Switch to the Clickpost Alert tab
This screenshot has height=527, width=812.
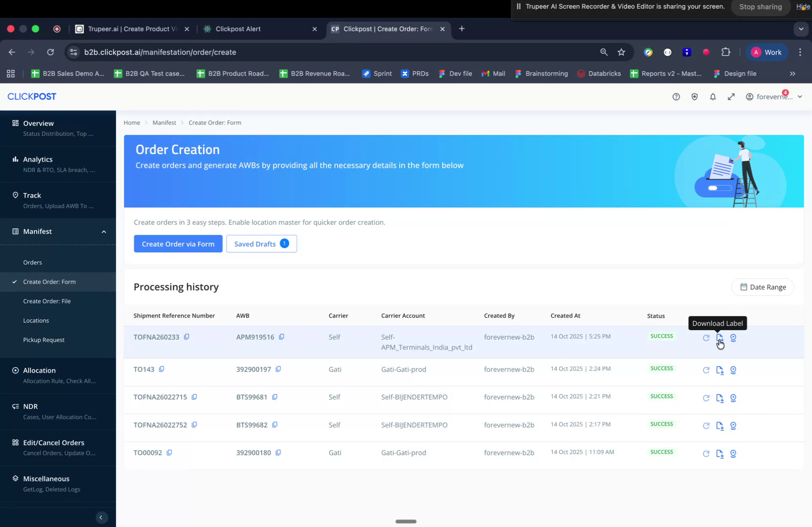point(239,29)
